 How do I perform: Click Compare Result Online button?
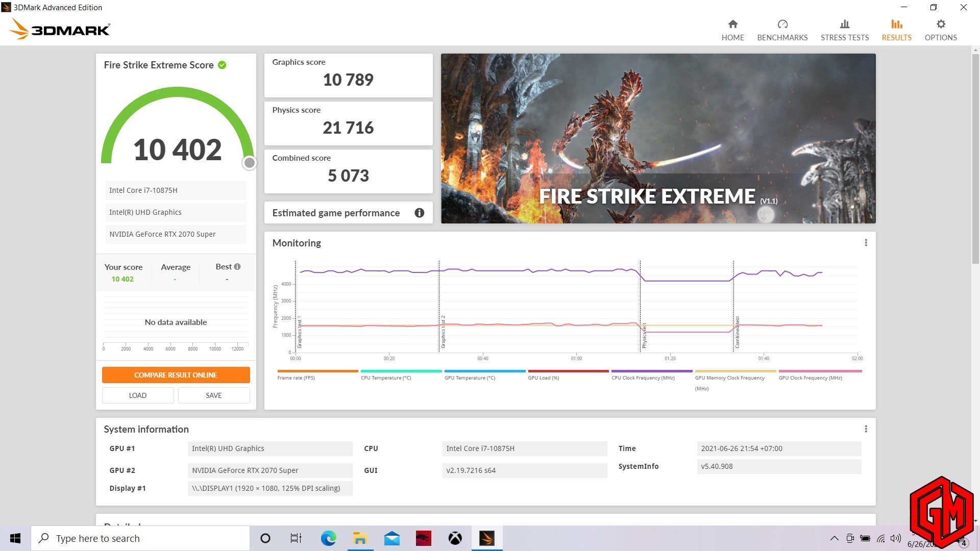176,375
